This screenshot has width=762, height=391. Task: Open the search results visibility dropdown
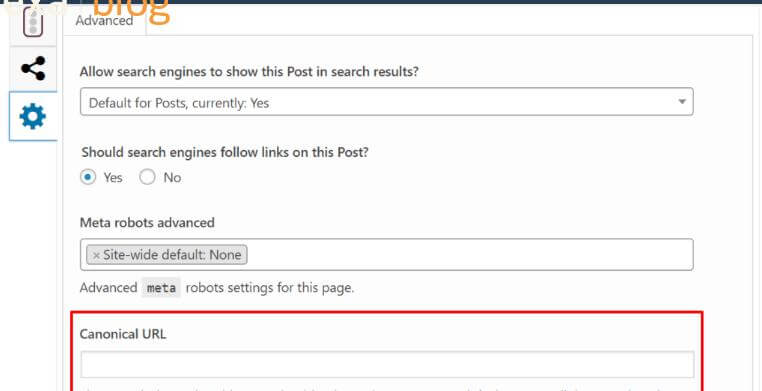[x=386, y=102]
